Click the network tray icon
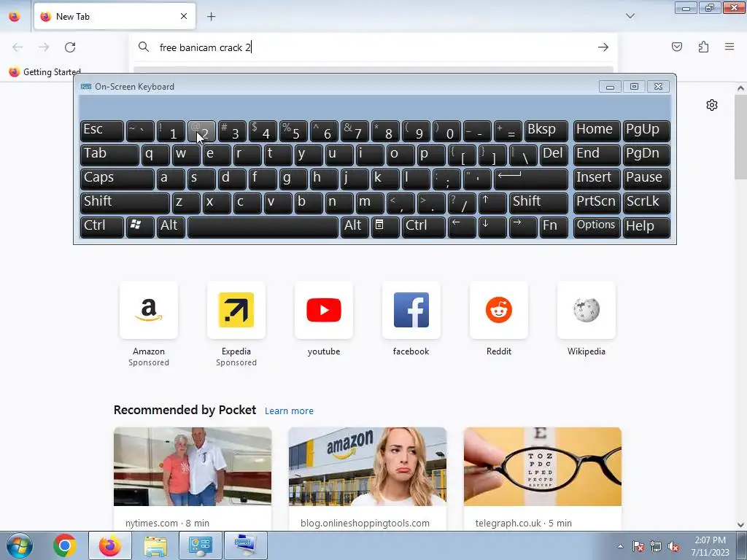747x560 pixels. 656,546
